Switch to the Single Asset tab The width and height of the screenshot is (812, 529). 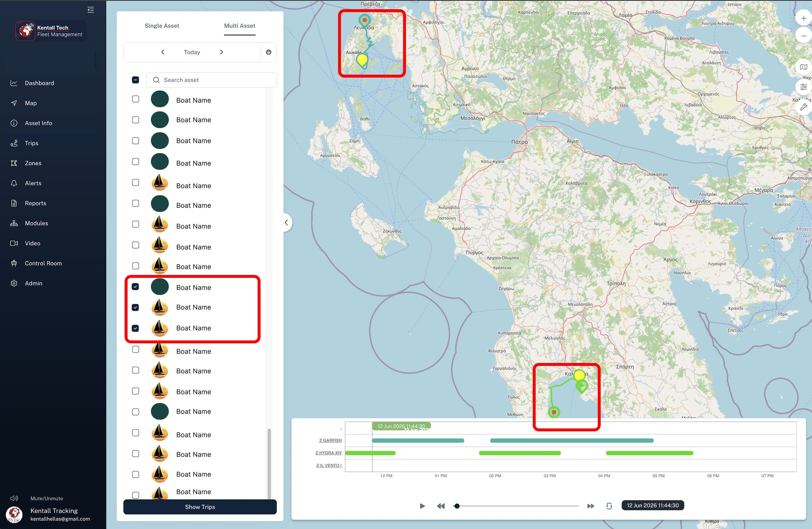[162, 26]
